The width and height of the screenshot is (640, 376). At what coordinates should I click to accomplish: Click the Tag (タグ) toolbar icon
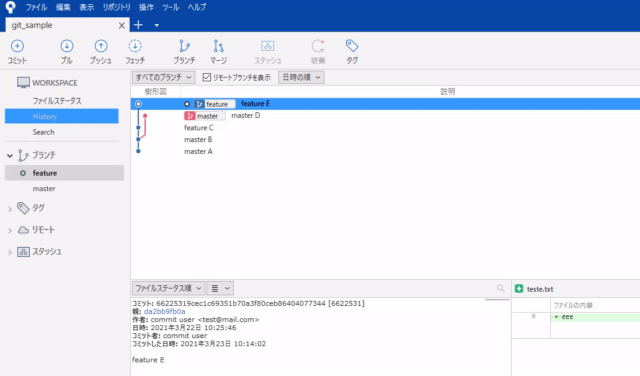pos(352,46)
